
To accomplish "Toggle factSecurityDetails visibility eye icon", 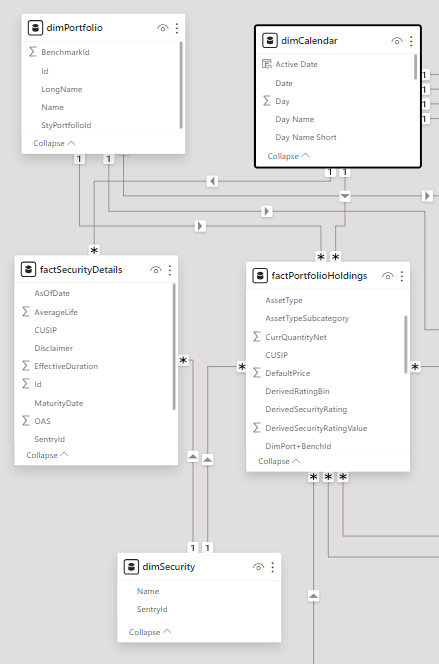I will [155, 270].
